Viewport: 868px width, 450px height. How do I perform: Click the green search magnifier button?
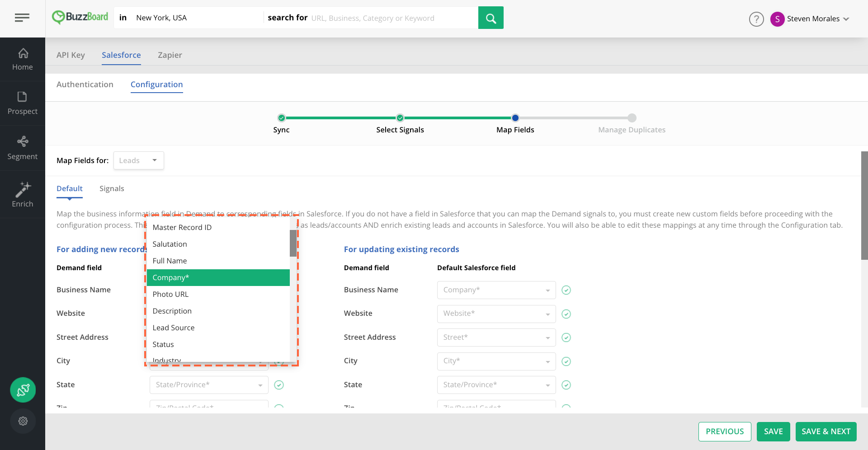coord(491,18)
